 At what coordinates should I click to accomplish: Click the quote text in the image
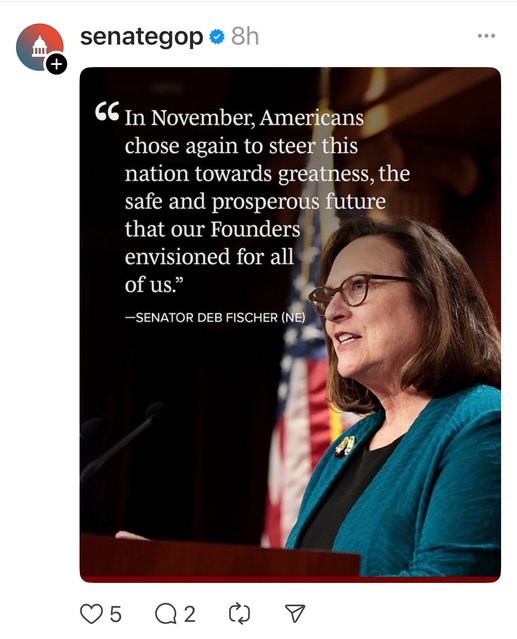coord(267,201)
